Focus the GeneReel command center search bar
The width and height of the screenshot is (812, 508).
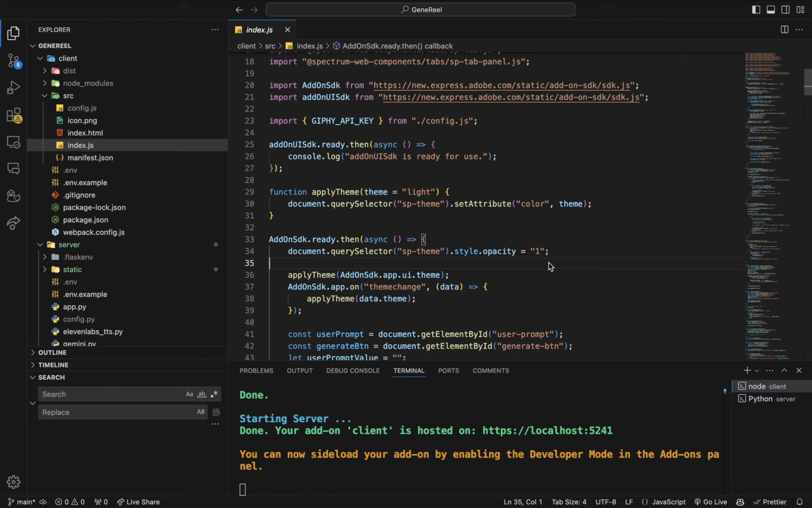coord(420,10)
